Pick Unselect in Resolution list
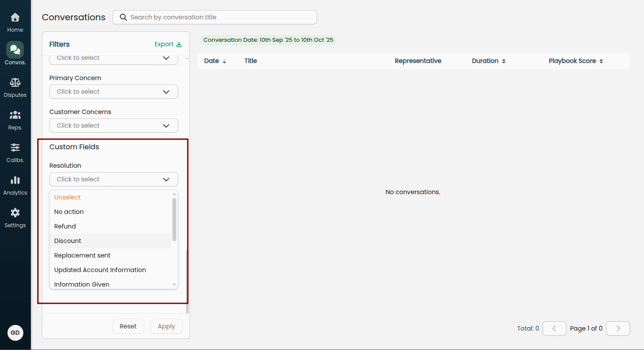Image resolution: width=644 pixels, height=350 pixels. (x=67, y=197)
